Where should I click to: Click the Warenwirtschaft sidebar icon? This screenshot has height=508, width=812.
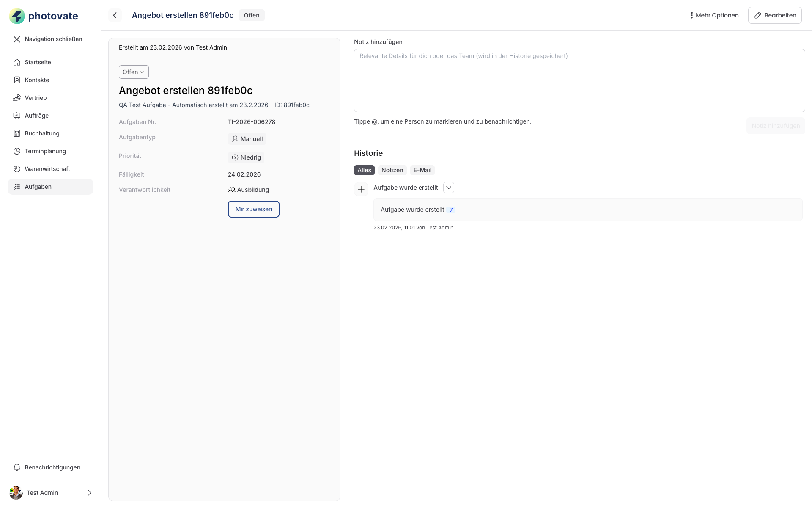17,169
